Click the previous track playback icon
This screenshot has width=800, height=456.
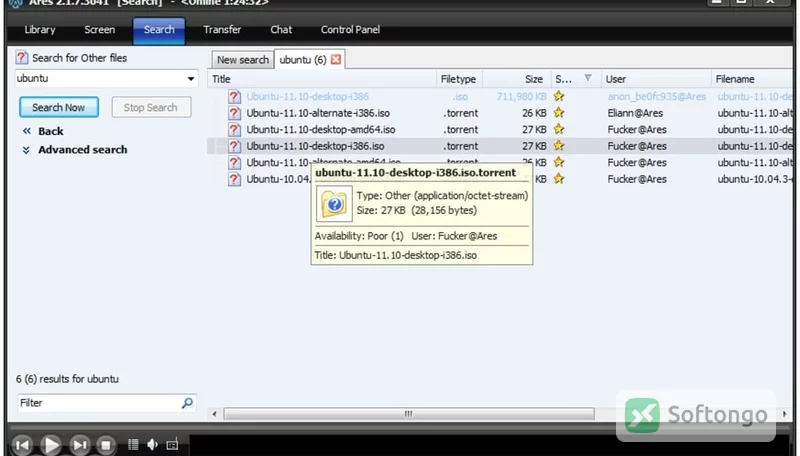pos(22,445)
